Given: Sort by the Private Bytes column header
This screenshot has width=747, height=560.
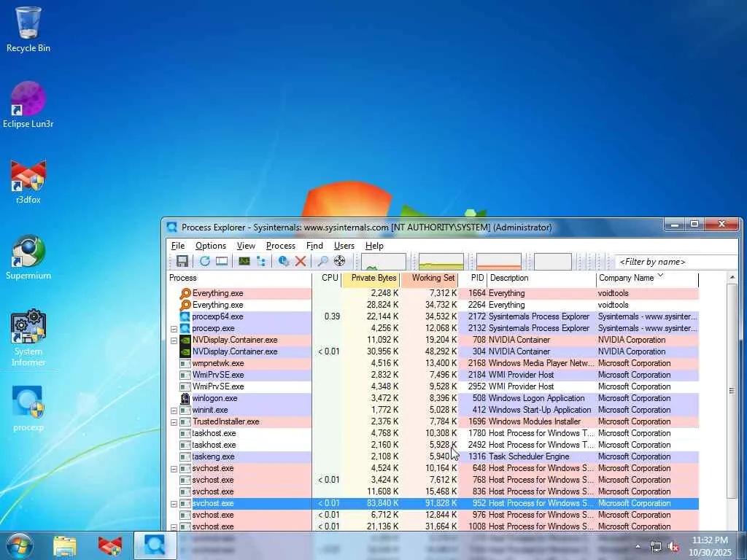Looking at the screenshot, I should pyautogui.click(x=371, y=278).
